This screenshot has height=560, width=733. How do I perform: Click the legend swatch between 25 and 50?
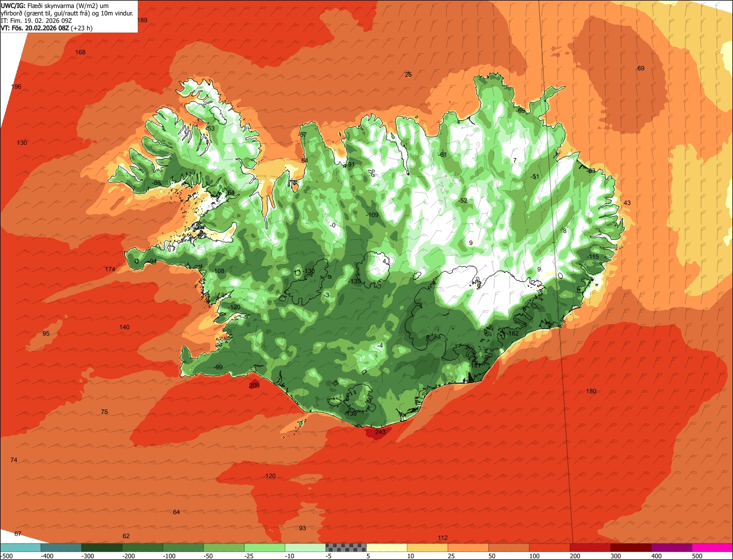click(468, 547)
